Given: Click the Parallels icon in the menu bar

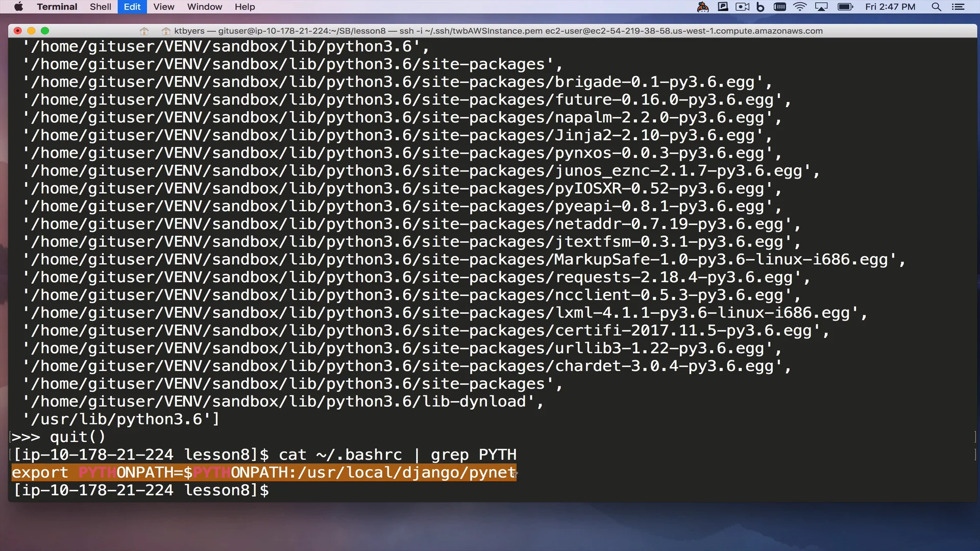Looking at the screenshot, I should pos(723,7).
